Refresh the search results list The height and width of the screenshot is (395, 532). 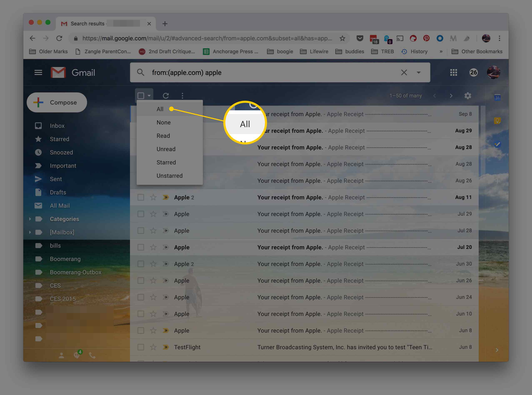tap(166, 96)
